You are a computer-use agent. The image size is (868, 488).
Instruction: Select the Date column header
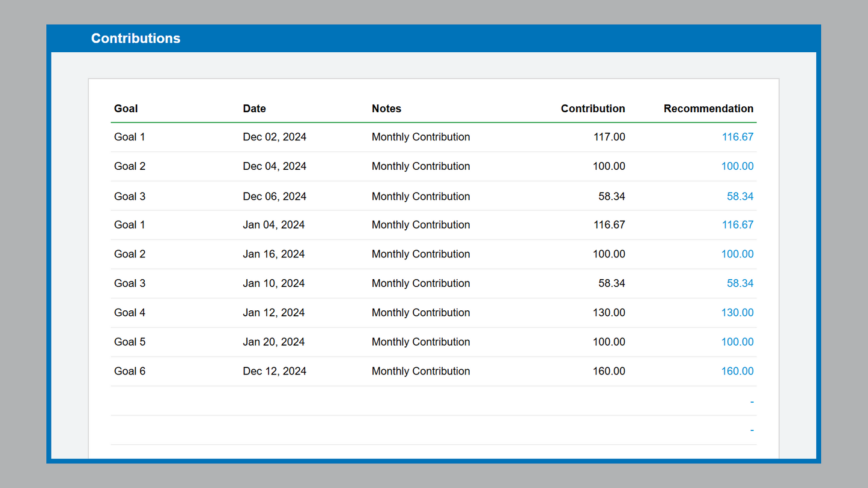255,109
